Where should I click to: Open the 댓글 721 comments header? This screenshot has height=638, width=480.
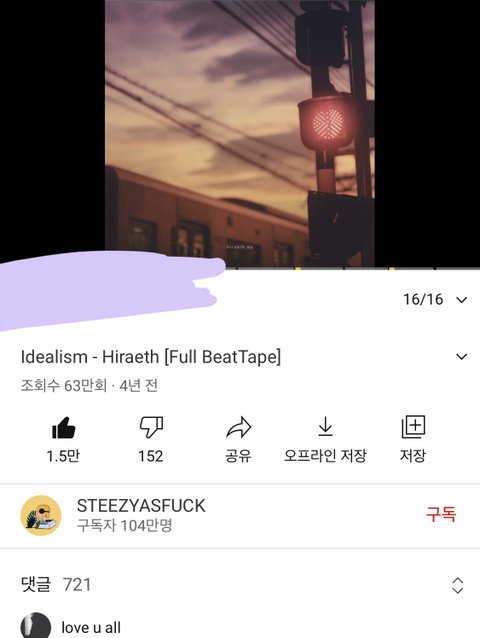(56, 585)
